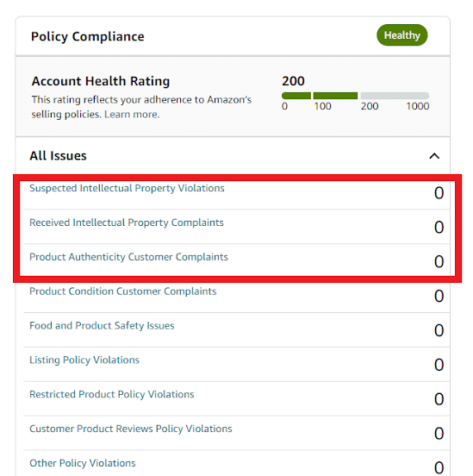The height and width of the screenshot is (476, 473).
Task: Click the Healthy status badge
Action: [402, 35]
